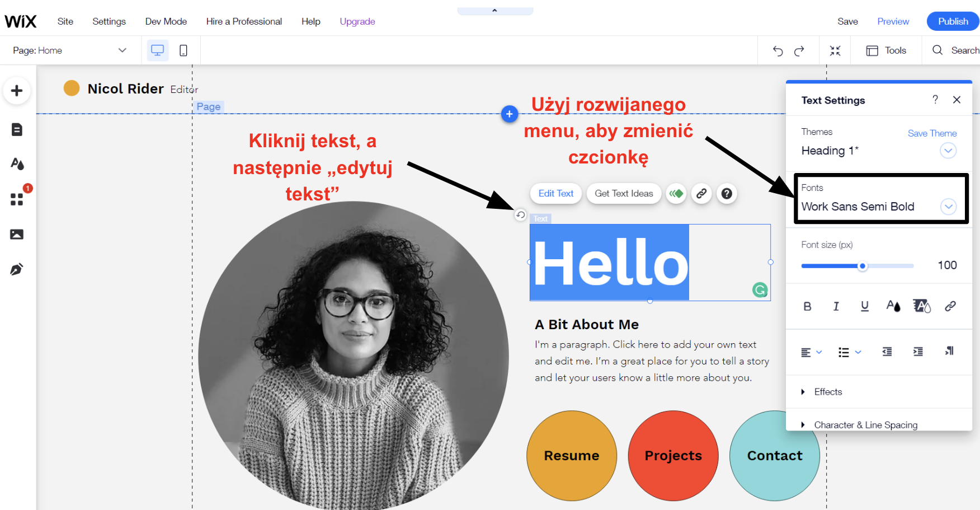Open the Pages panel in the left sidebar
The width and height of the screenshot is (980, 510).
click(17, 130)
